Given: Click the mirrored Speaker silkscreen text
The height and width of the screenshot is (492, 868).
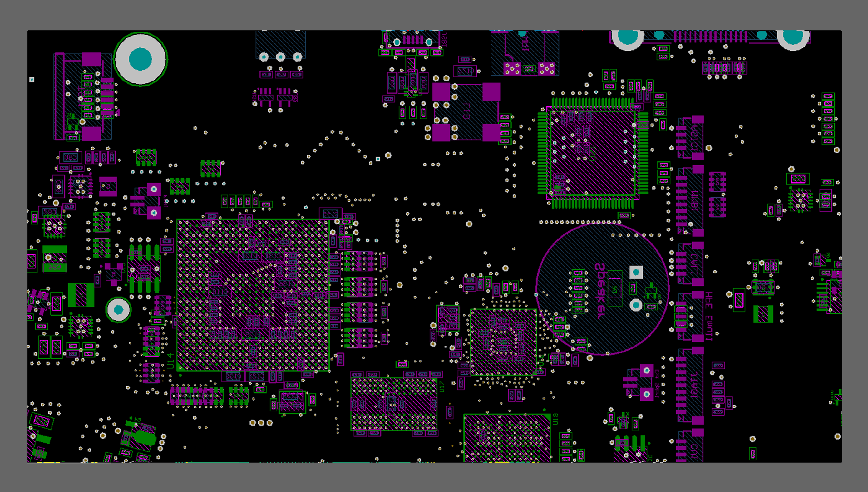Looking at the screenshot, I should (x=600, y=291).
